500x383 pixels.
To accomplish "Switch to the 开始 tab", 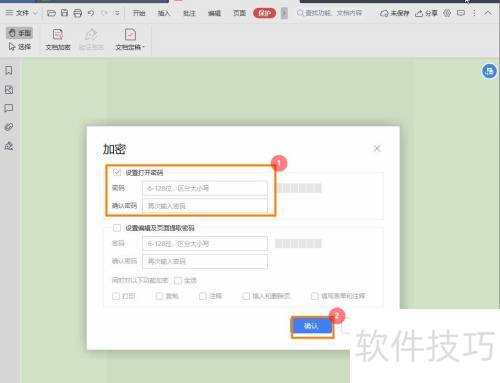I will pyautogui.click(x=139, y=13).
